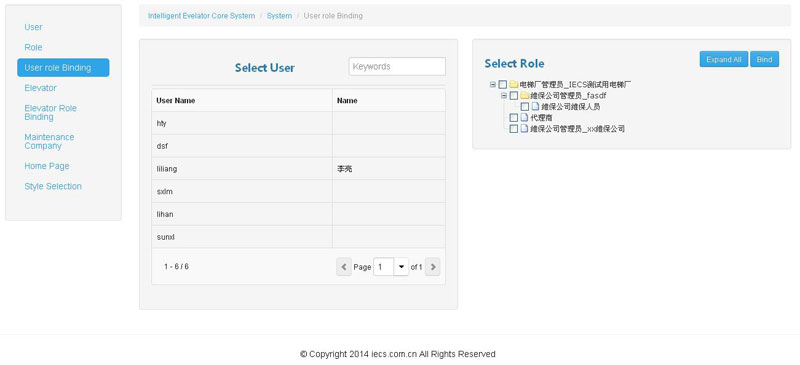Select tree label 代理商
The width and height of the screenshot is (800, 365).
pyautogui.click(x=541, y=118)
